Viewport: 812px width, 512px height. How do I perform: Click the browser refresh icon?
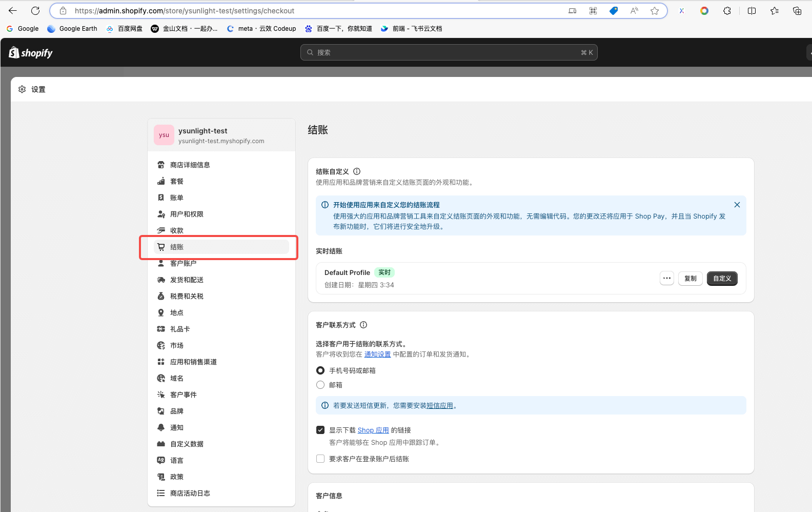click(x=35, y=11)
